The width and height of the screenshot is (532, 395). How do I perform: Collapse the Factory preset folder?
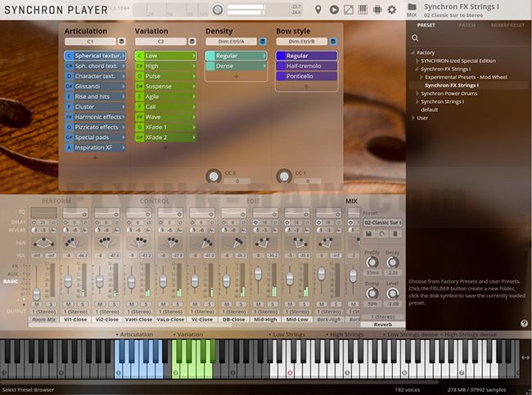(x=413, y=52)
